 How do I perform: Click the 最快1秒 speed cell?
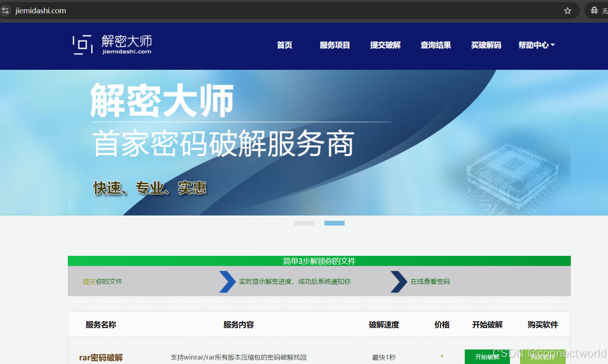(x=384, y=358)
